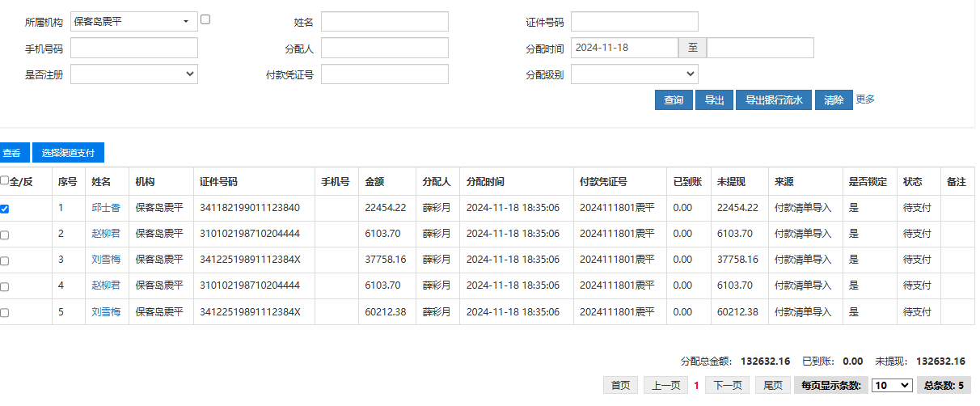
Task: Open the 邱士香 name link
Action: [x=105, y=208]
